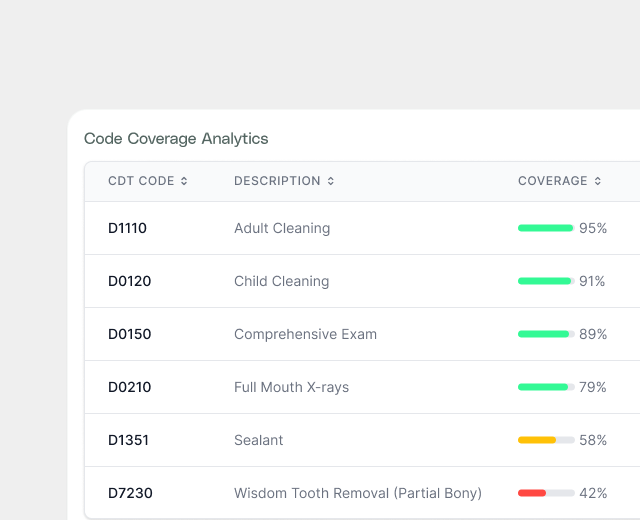Click Adult Cleaning description
This screenshot has height=520, width=640.
tap(282, 228)
